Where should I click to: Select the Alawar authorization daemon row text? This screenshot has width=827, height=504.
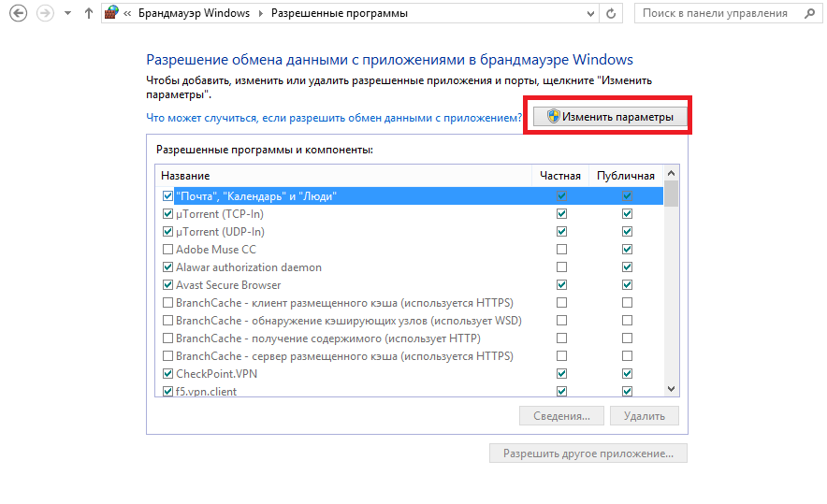249,267
